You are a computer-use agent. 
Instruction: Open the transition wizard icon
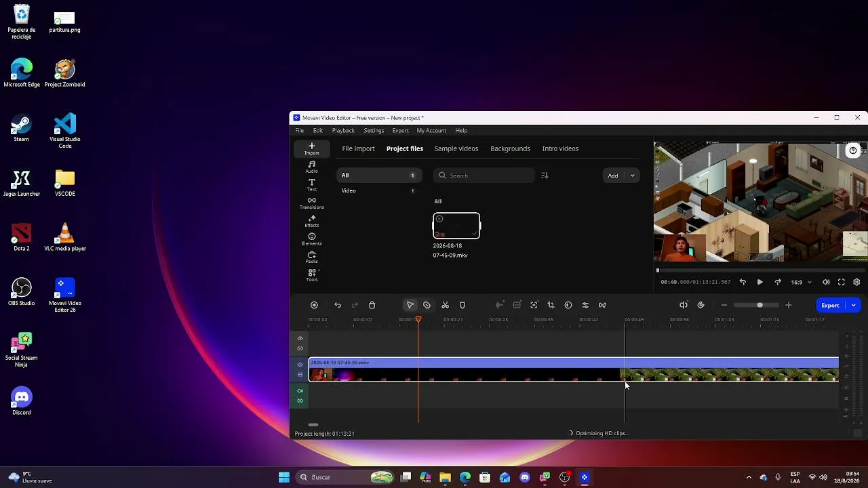tap(602, 305)
